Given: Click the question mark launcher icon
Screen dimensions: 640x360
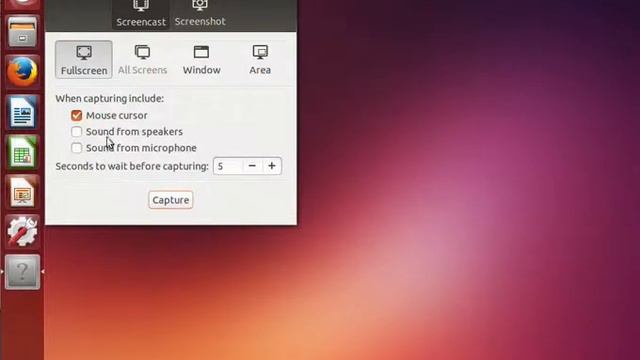Looking at the screenshot, I should pos(22,272).
